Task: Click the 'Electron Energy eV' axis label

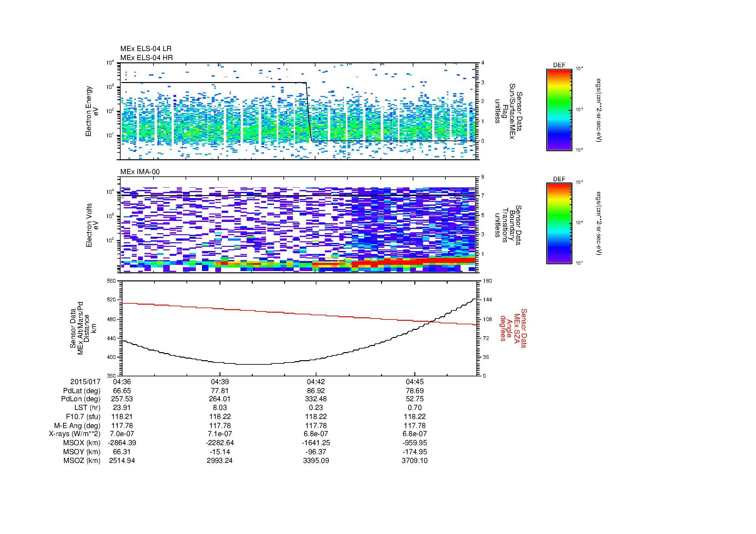Action: pos(92,111)
